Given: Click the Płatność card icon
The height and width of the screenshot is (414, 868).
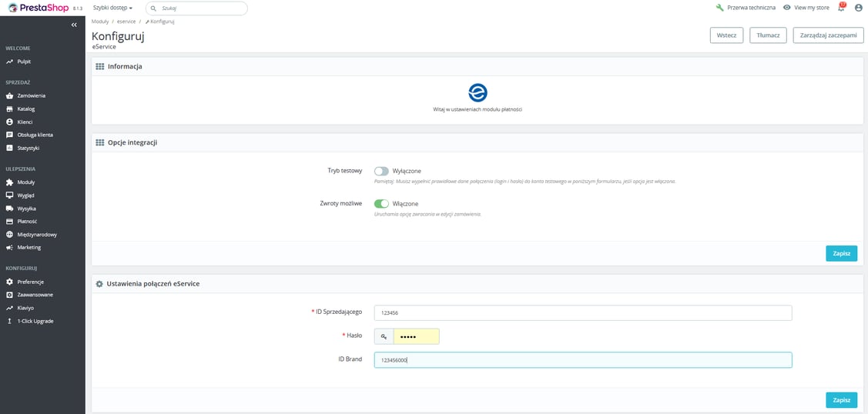Looking at the screenshot, I should (9, 221).
